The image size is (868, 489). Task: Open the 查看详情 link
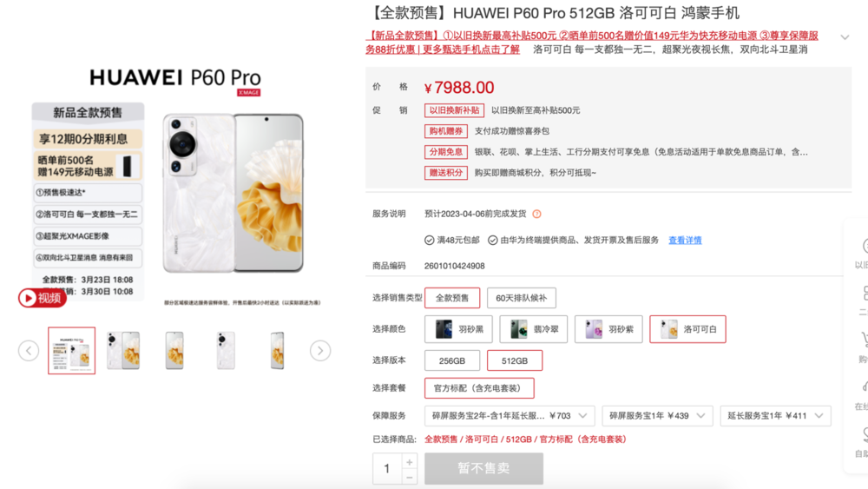coord(685,241)
